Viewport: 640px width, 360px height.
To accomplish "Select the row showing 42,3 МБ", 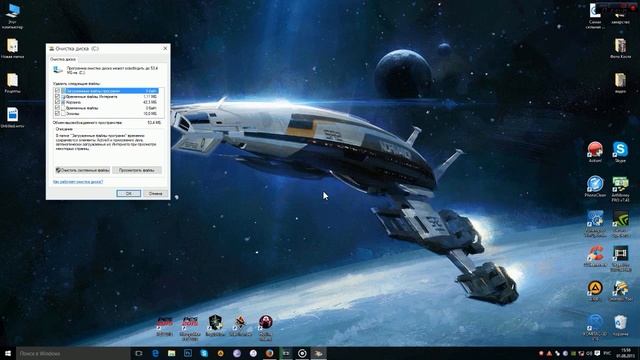I will point(107,102).
